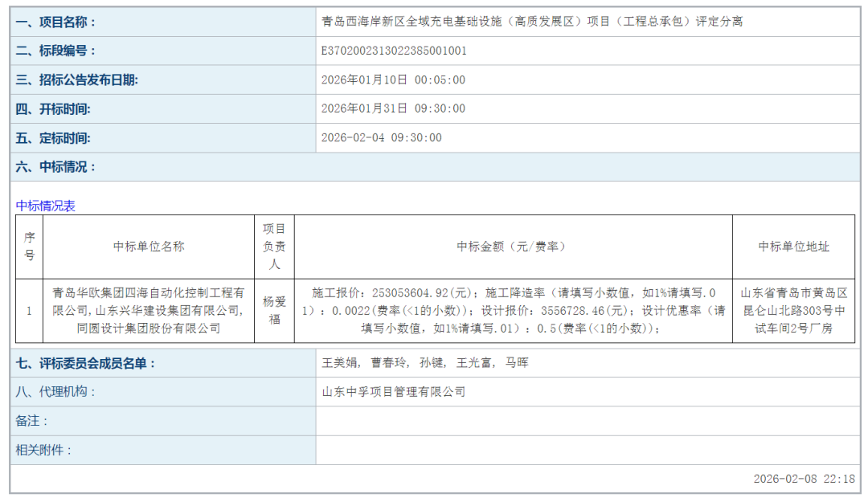The width and height of the screenshot is (868, 498).
Task: Click the 二、标段编号 row label
Action: click(x=55, y=51)
